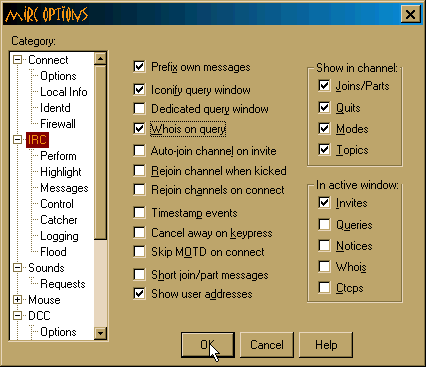Viewport: 426px width, 367px height.
Task: Select Mouse category
Action: pos(44,300)
